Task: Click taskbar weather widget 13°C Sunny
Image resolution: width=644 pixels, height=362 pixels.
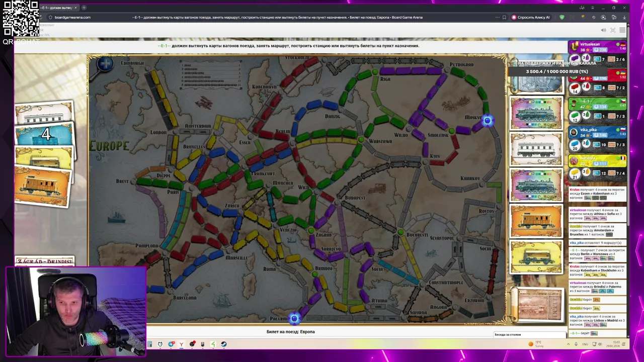Action: point(536,344)
